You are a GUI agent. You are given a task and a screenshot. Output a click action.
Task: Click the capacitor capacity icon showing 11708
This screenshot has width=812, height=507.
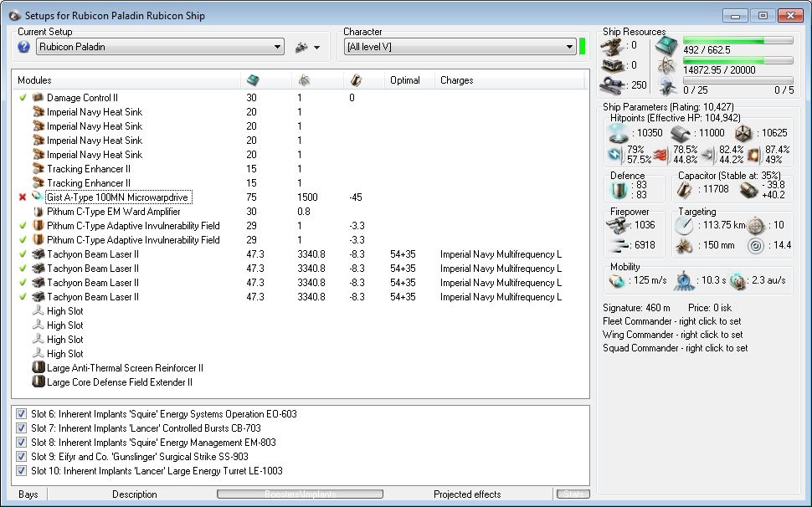(x=685, y=190)
